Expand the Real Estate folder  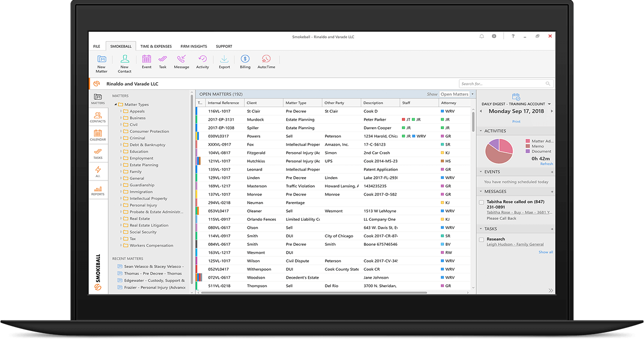tap(121, 218)
